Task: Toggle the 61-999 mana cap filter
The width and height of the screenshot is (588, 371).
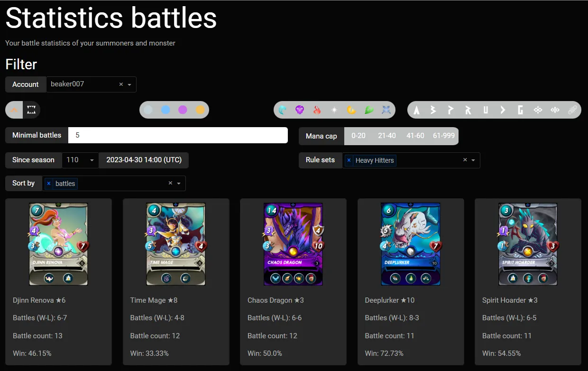Action: point(444,136)
